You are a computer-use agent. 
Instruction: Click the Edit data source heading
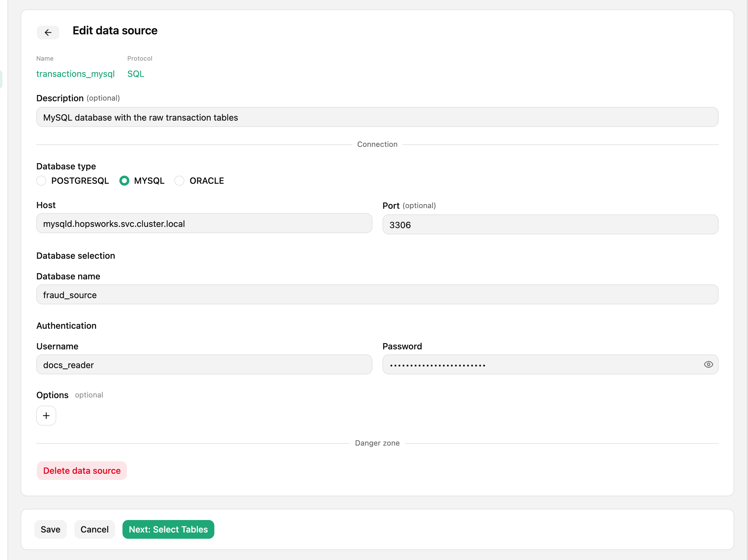coord(115,30)
